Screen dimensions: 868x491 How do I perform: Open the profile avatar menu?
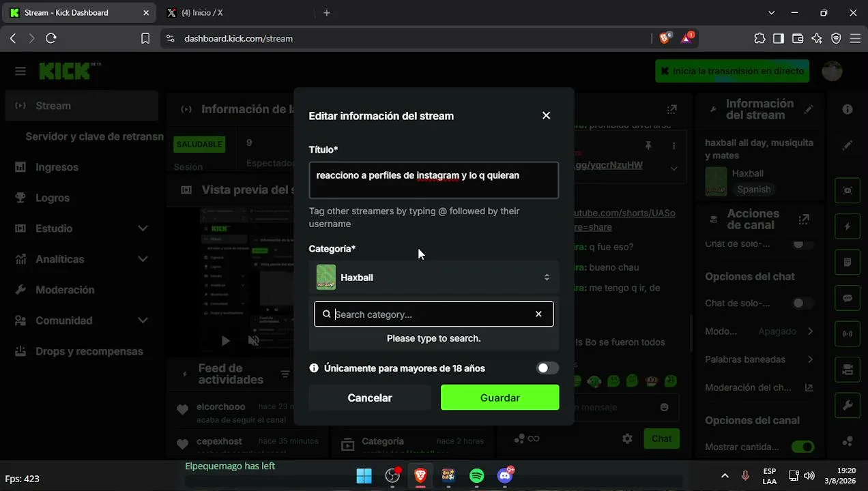tap(832, 71)
